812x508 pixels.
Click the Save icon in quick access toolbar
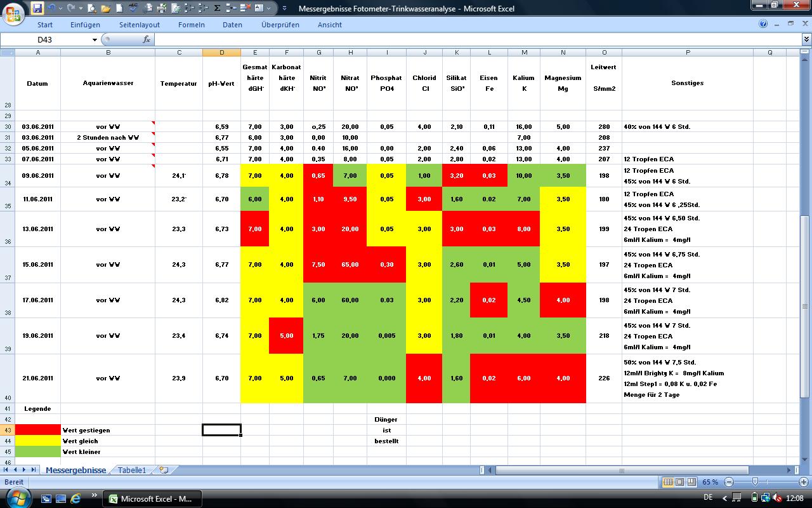tap(37, 8)
